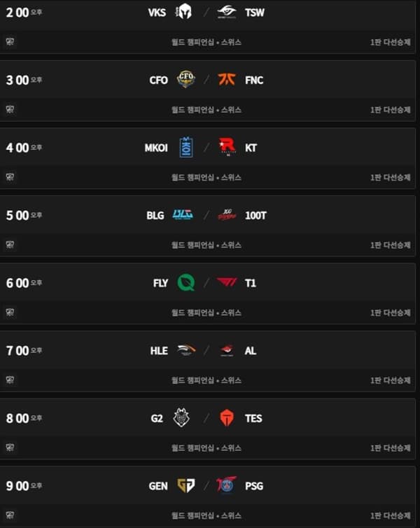The image size is (420, 528).
Task: Click the 100 Thieves logo
Action: point(227,215)
